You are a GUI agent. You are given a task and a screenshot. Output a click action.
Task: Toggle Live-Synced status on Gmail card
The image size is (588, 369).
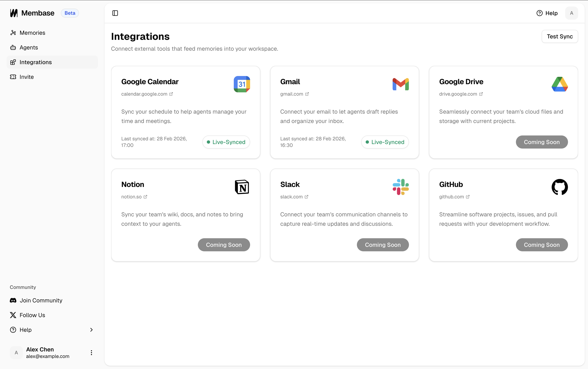[x=385, y=142]
